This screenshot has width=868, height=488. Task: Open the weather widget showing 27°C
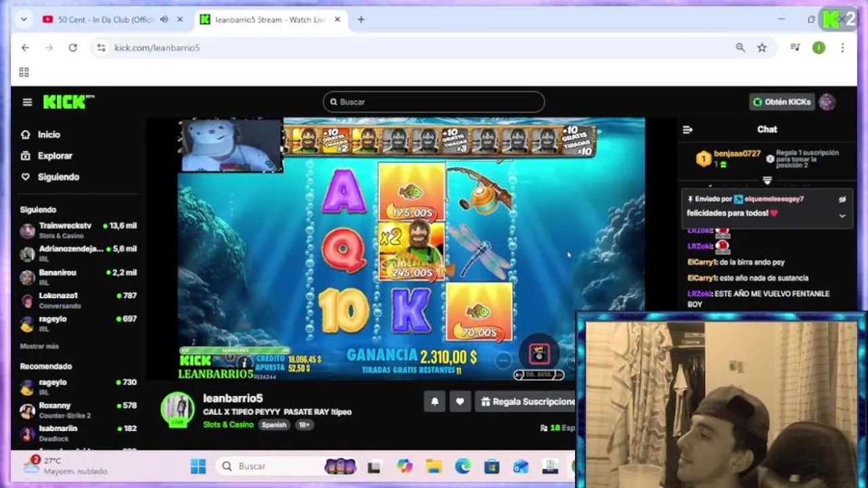point(66,466)
